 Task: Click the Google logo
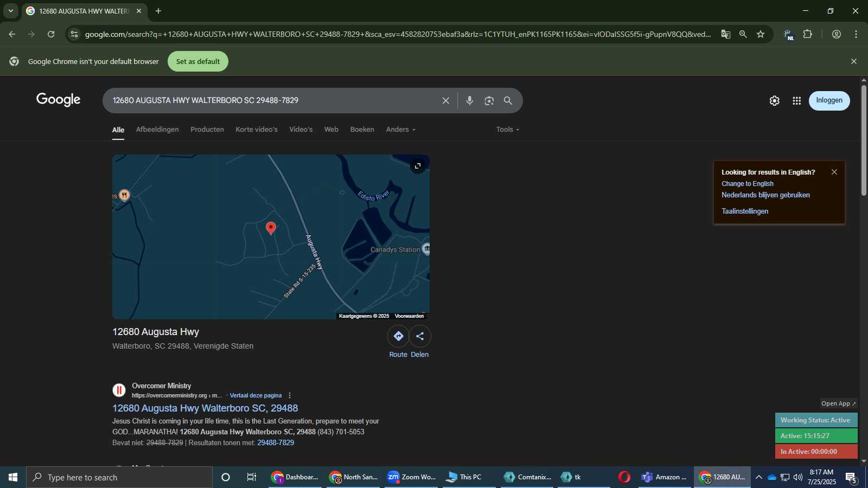59,100
